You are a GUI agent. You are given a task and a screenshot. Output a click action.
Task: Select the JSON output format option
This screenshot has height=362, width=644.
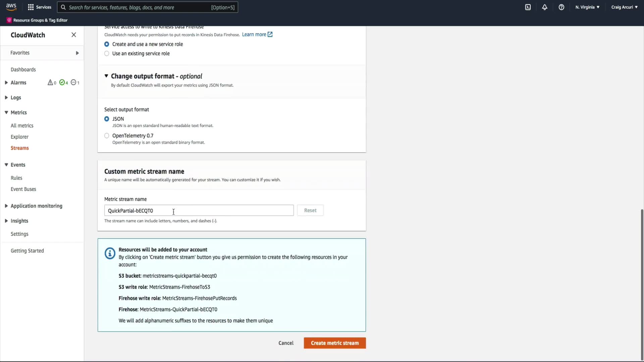107,119
